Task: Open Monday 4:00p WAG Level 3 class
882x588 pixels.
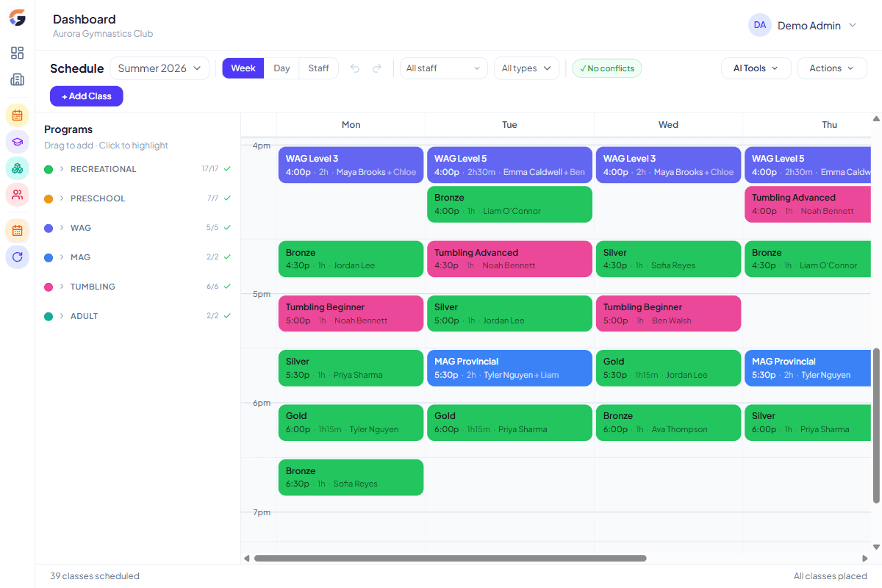Action: [351, 165]
